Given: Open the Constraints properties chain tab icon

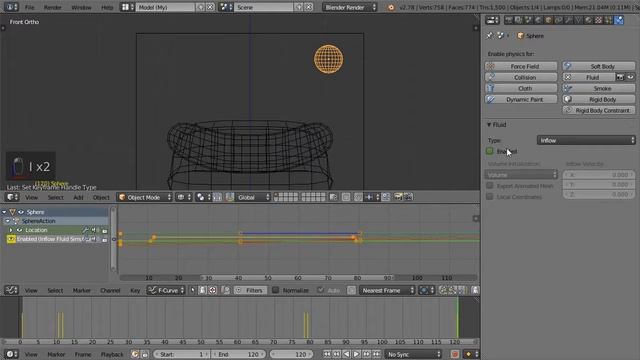Looking at the screenshot, I should click(558, 20).
